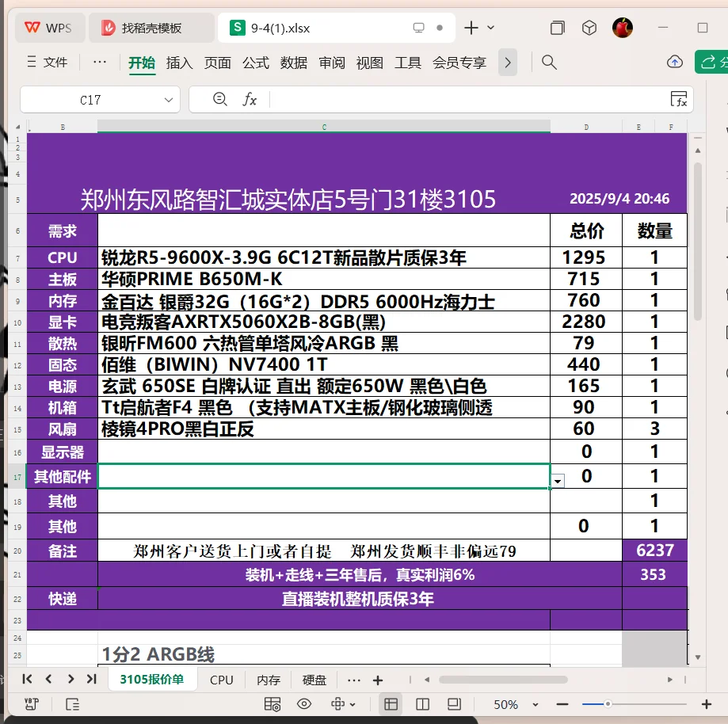Viewport: 728px width, 724px height.
Task: Add a new sheet with plus button
Action: pos(378,680)
